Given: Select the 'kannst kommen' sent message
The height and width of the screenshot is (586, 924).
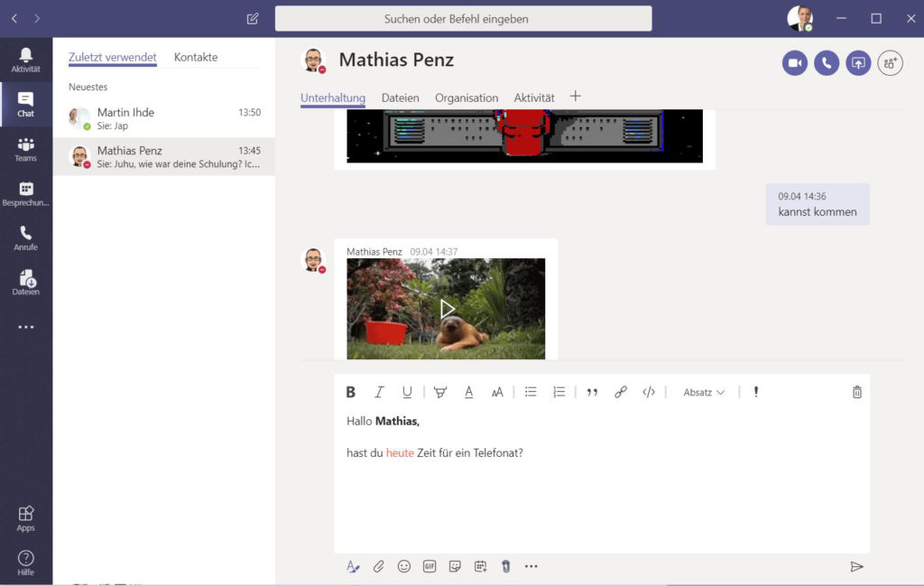Looking at the screenshot, I should (818, 205).
